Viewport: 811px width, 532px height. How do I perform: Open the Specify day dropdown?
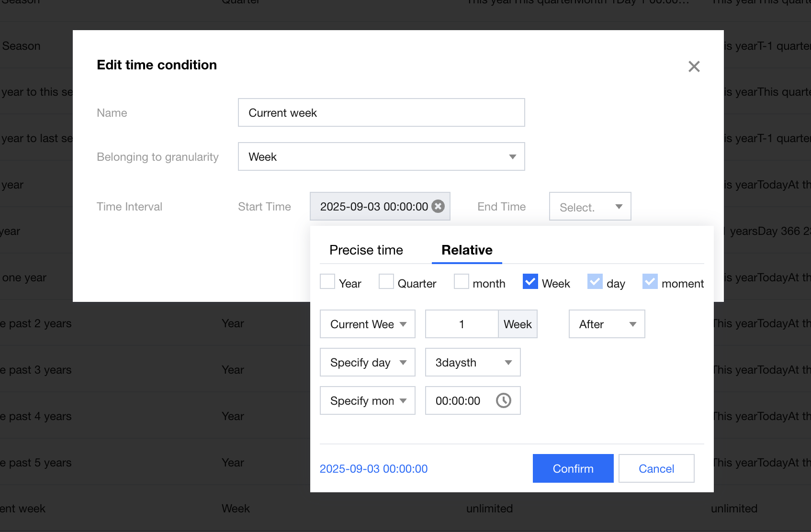367,362
